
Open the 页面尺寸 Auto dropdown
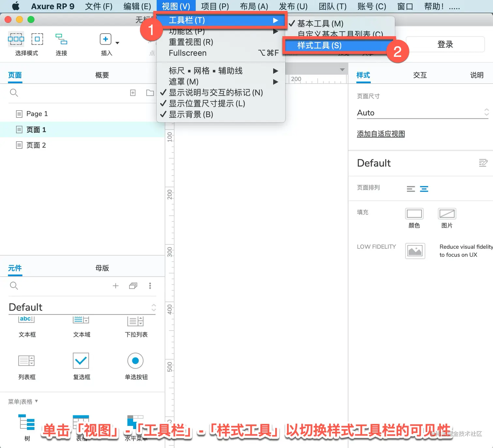(x=423, y=113)
